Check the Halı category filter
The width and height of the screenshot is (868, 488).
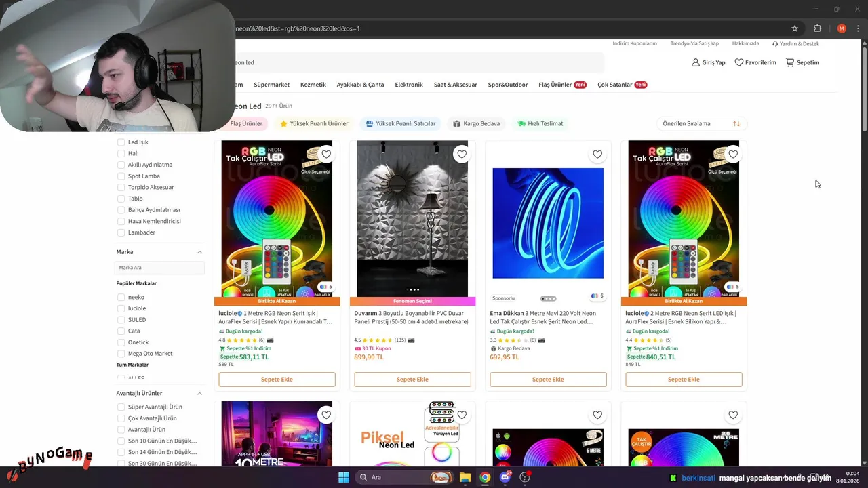(x=121, y=153)
